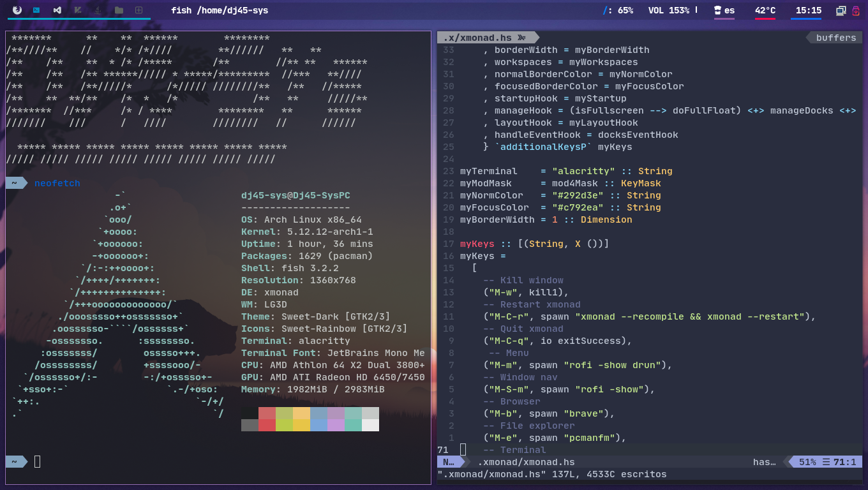The image size is (868, 490).
Task: Click the 'Shell: fish 3.2.2' line
Action: click(290, 268)
